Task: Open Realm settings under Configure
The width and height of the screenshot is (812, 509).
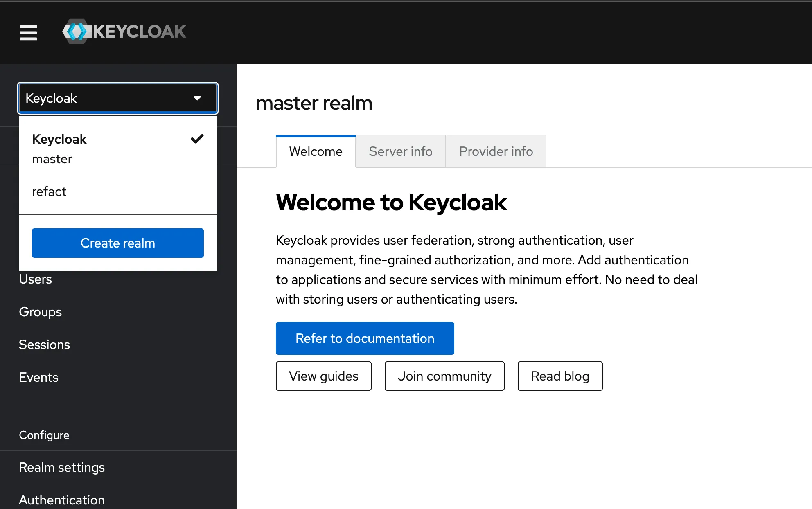Action: [62, 467]
